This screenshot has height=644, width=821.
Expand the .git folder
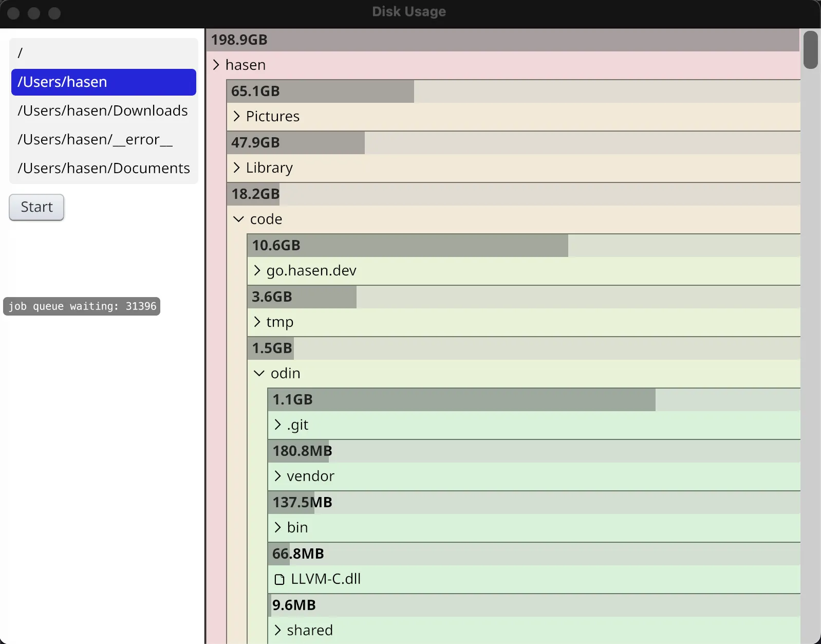(277, 425)
